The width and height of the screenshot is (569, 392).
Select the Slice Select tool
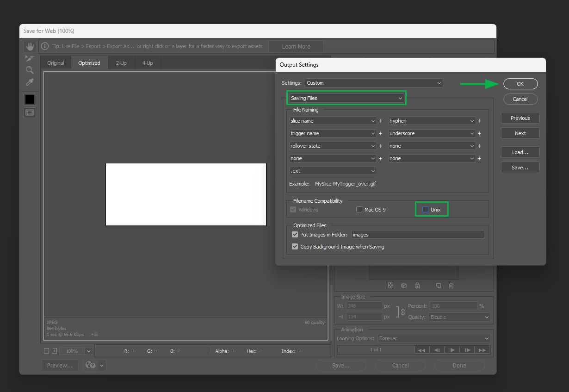(x=30, y=58)
